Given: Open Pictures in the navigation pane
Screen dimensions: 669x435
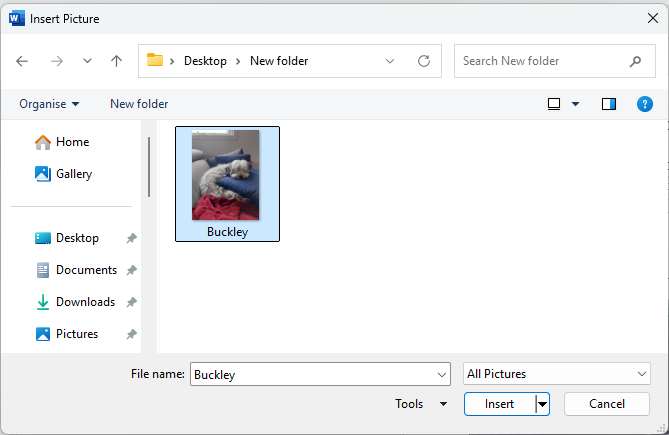Looking at the screenshot, I should point(67,334).
